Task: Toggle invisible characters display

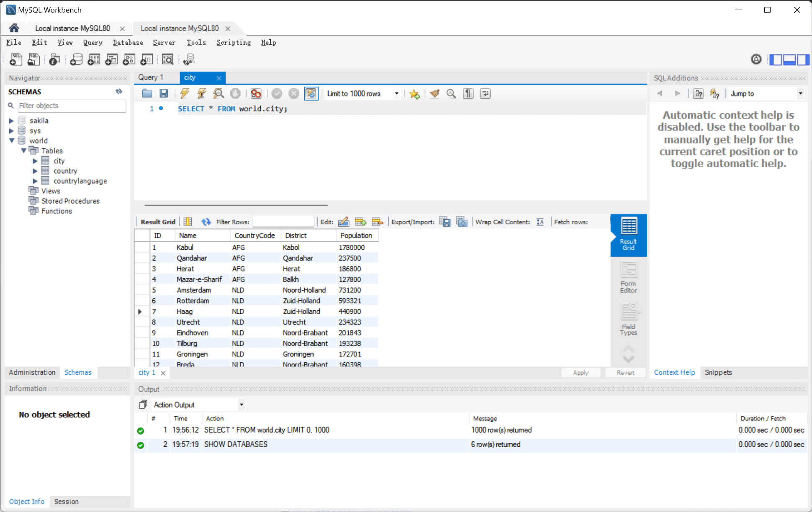Action: click(x=468, y=94)
